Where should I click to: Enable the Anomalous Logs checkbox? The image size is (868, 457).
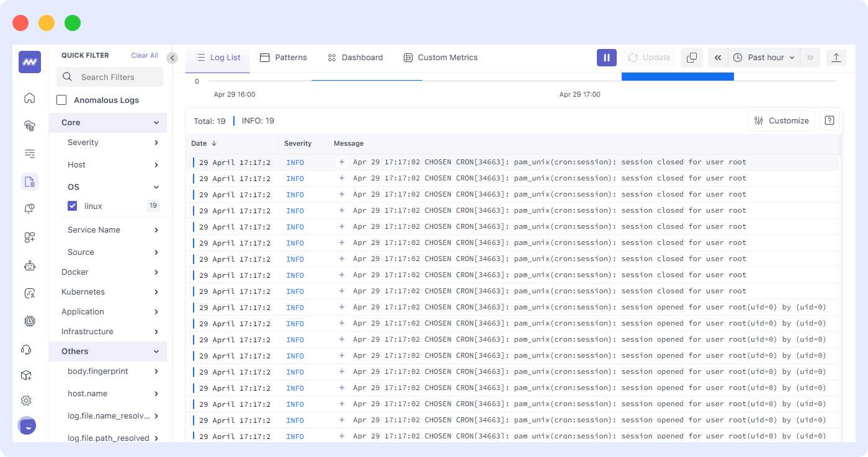point(61,100)
